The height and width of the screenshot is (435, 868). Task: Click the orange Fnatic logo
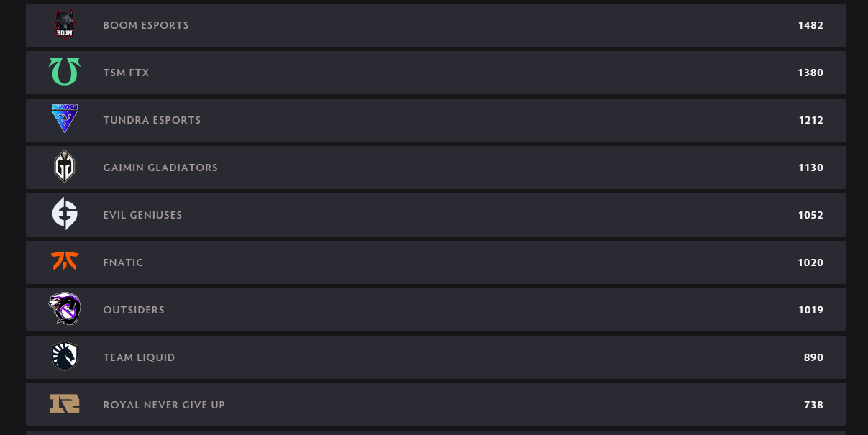coord(65,261)
